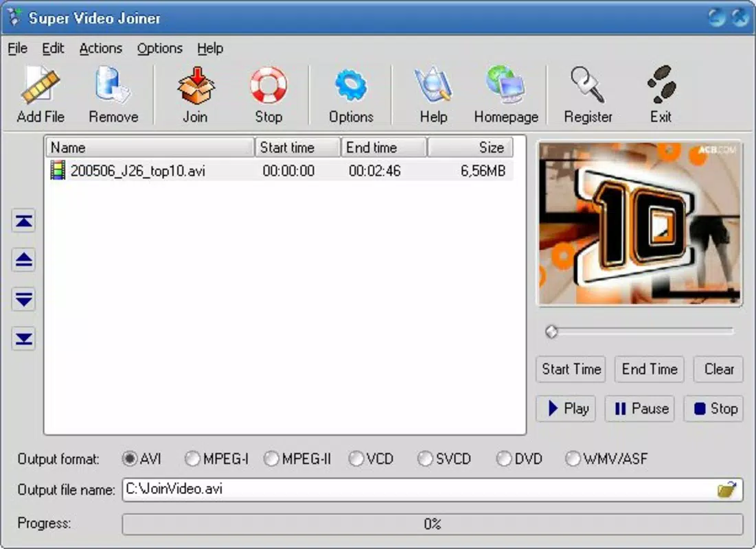
Task: Click the film strip icon of 200506_J26_top10.avi
Action: 58,171
